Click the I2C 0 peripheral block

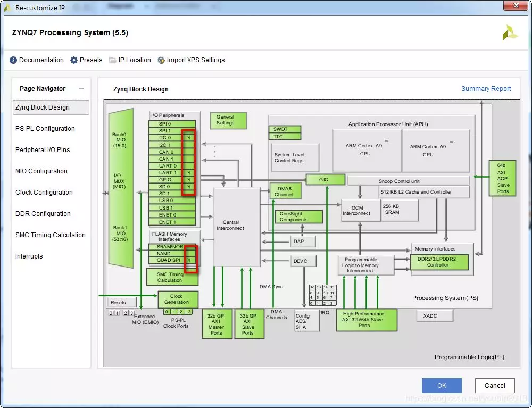172,138
